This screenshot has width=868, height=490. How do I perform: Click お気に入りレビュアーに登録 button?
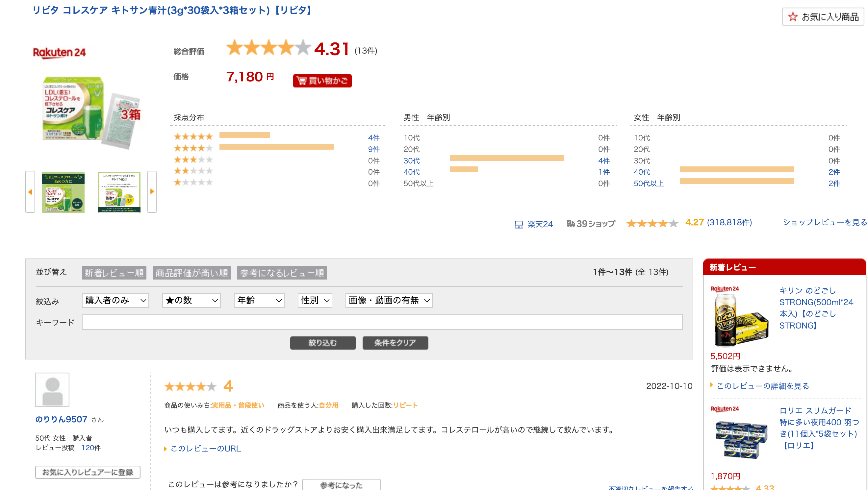pyautogui.click(x=88, y=472)
